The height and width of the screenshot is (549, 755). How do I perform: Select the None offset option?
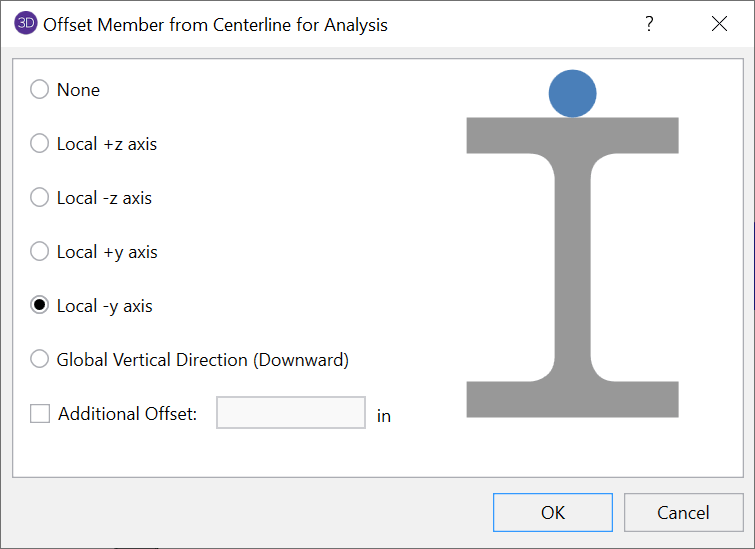click(x=40, y=90)
